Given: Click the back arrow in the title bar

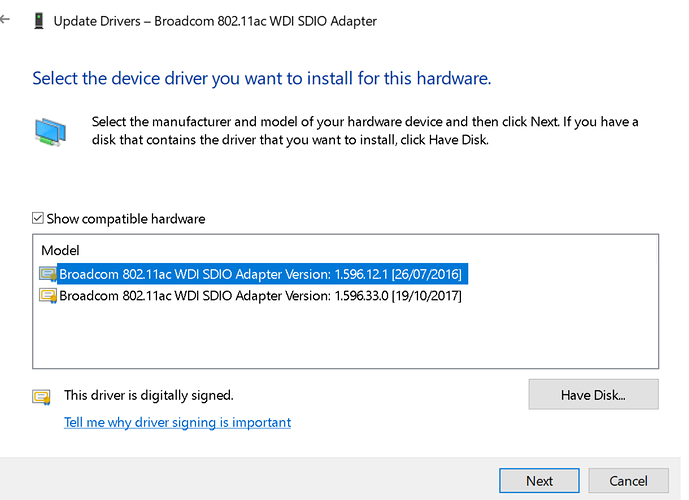Looking at the screenshot, I should click(5, 19).
